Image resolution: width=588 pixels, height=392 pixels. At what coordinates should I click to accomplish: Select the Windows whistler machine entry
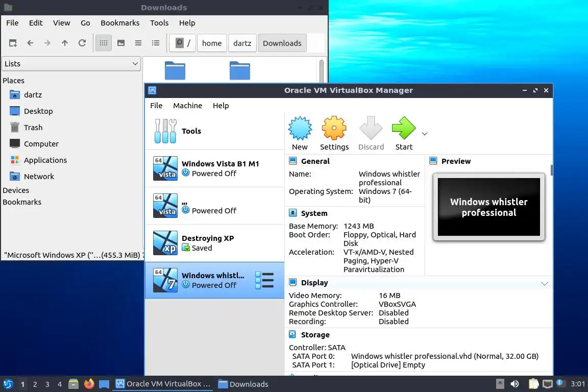214,280
